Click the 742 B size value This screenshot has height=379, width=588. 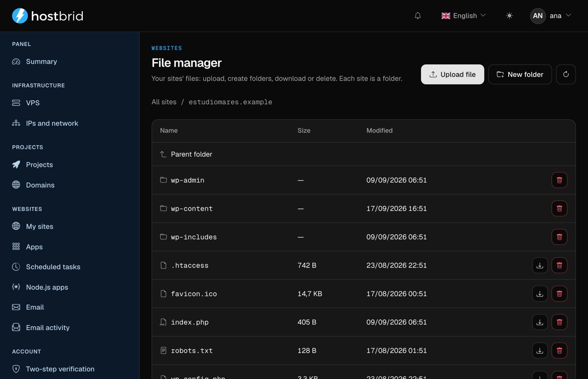(307, 265)
